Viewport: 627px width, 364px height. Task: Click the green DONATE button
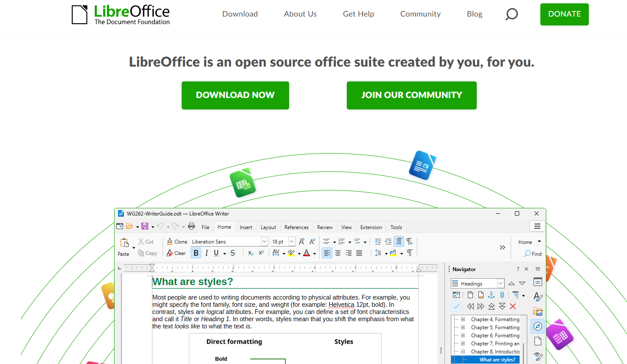click(x=565, y=14)
